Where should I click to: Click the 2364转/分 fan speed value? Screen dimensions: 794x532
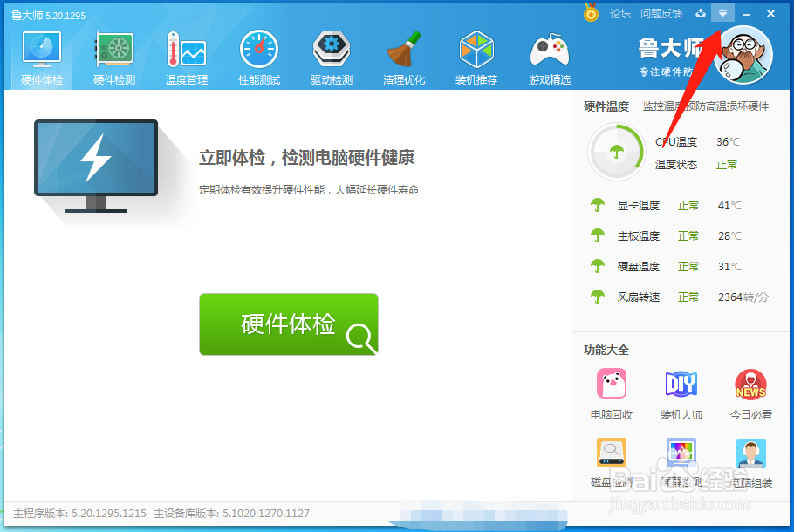pos(743,297)
